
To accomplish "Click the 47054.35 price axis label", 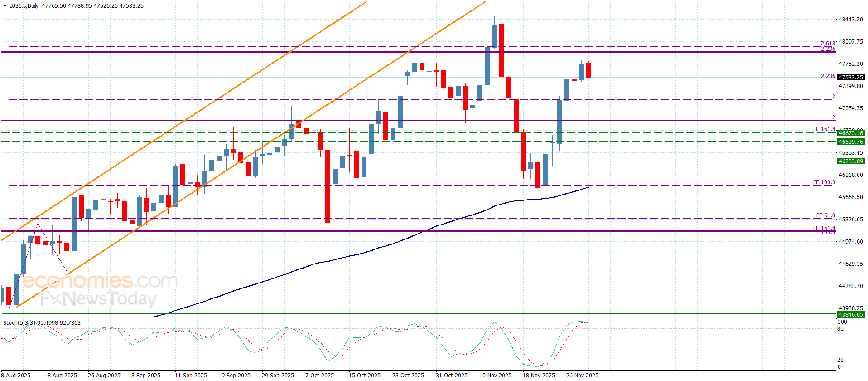I will pos(851,108).
